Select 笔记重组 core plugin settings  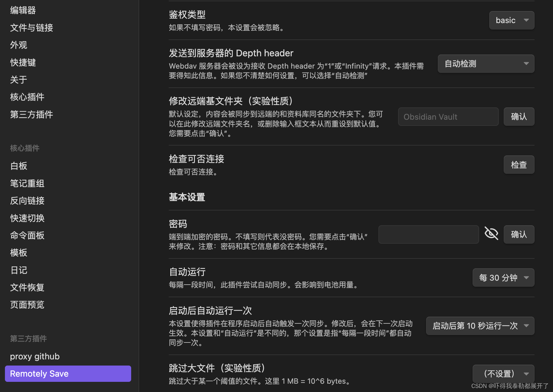(x=27, y=183)
